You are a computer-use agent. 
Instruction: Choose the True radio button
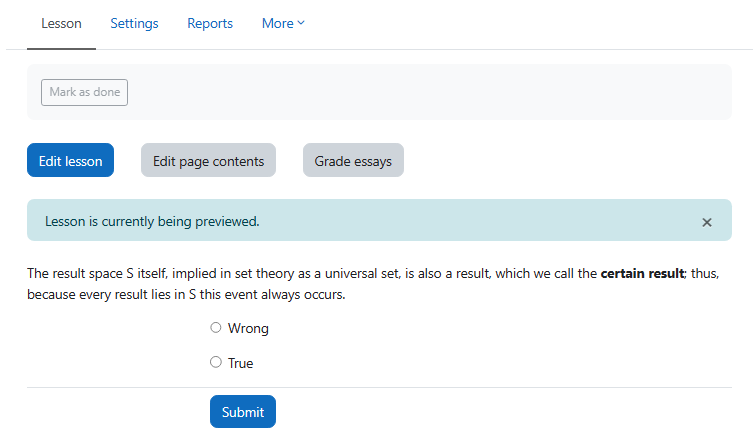[x=216, y=362]
